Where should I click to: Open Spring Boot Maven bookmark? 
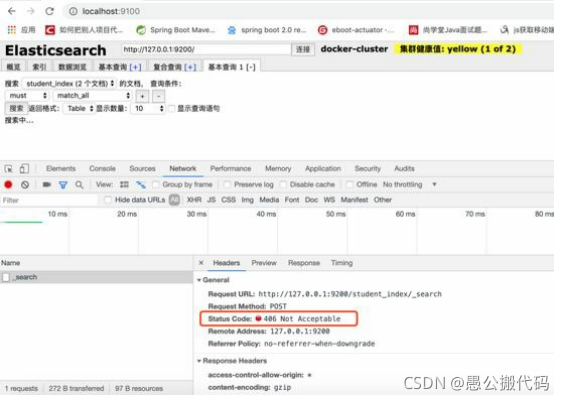click(x=176, y=30)
